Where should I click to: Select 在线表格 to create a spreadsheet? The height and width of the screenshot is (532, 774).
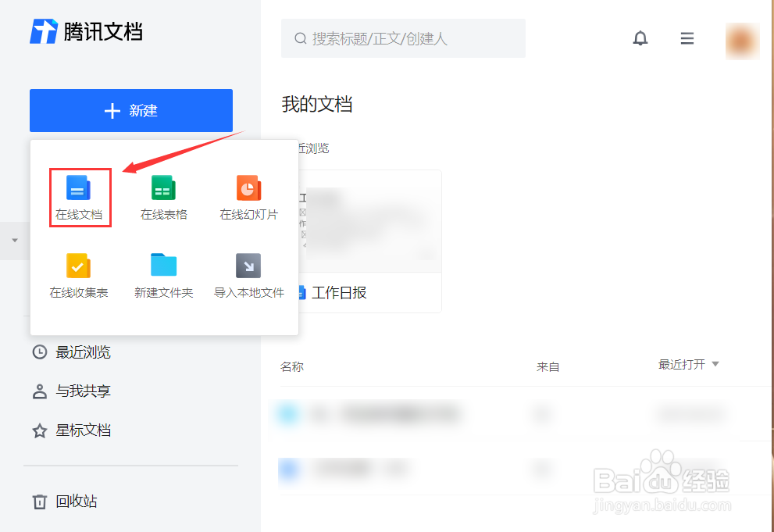click(163, 197)
